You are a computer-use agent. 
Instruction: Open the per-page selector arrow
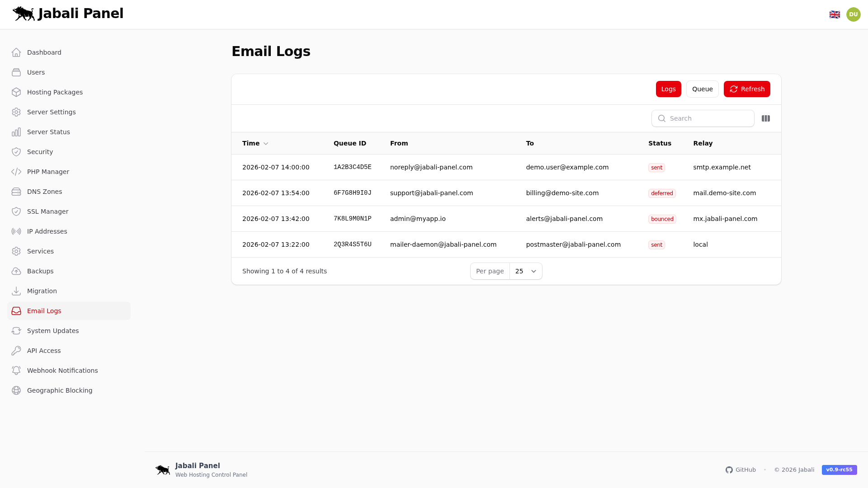[x=533, y=271]
